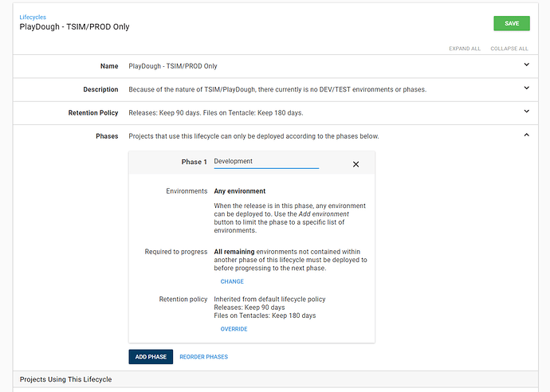Expand the Description section chevron
This screenshot has width=550, height=392.
click(x=526, y=88)
